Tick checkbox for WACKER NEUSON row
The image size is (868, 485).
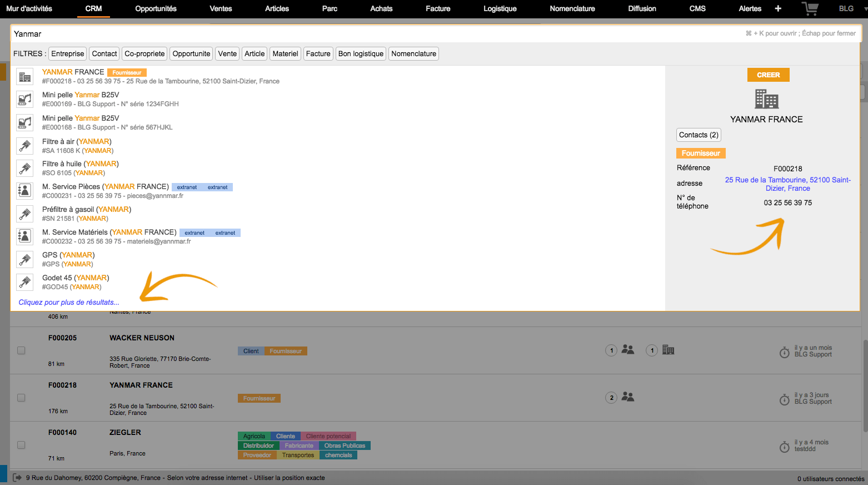pos(21,350)
